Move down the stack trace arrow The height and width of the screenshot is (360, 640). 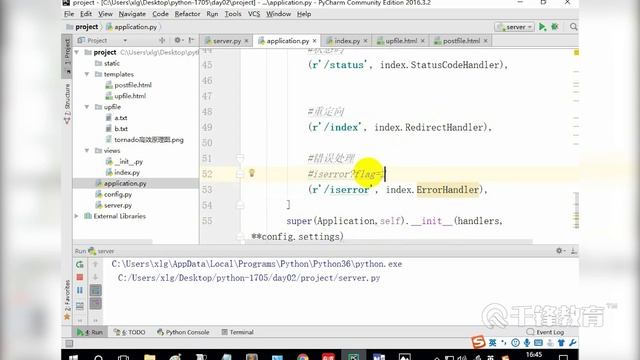[x=96, y=278]
